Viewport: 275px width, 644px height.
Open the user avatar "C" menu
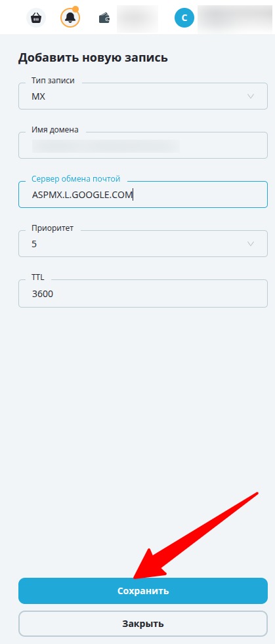tap(184, 18)
